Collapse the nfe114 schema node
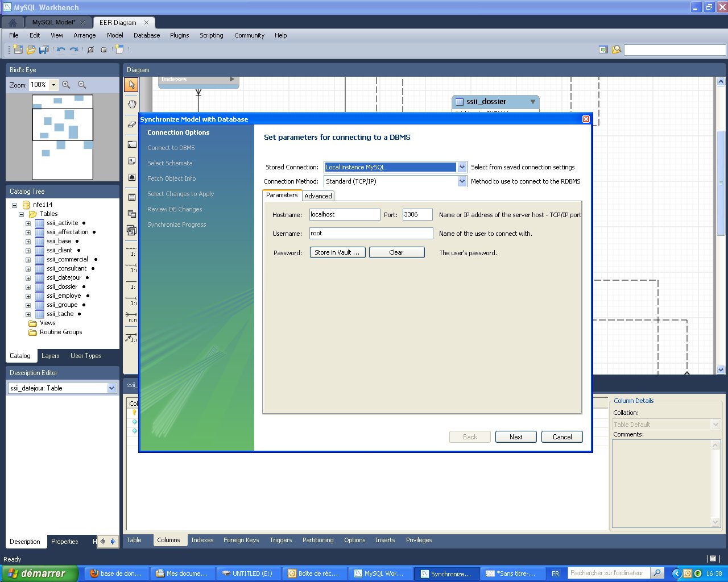 click(15, 205)
